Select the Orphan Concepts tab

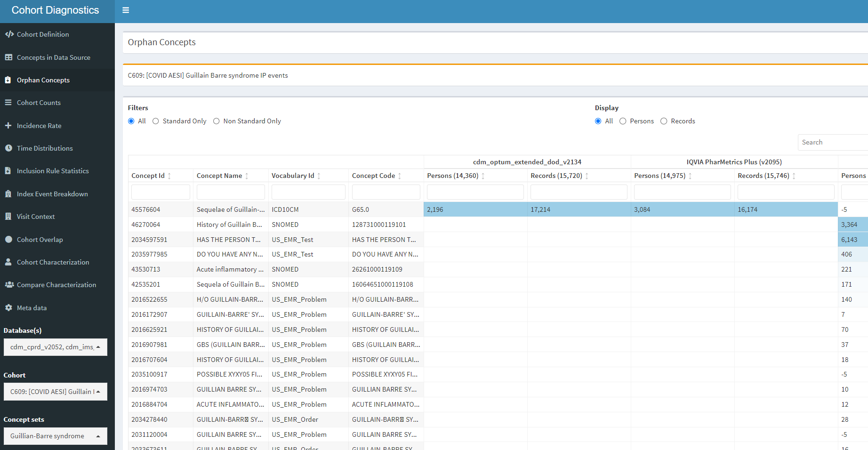point(43,80)
